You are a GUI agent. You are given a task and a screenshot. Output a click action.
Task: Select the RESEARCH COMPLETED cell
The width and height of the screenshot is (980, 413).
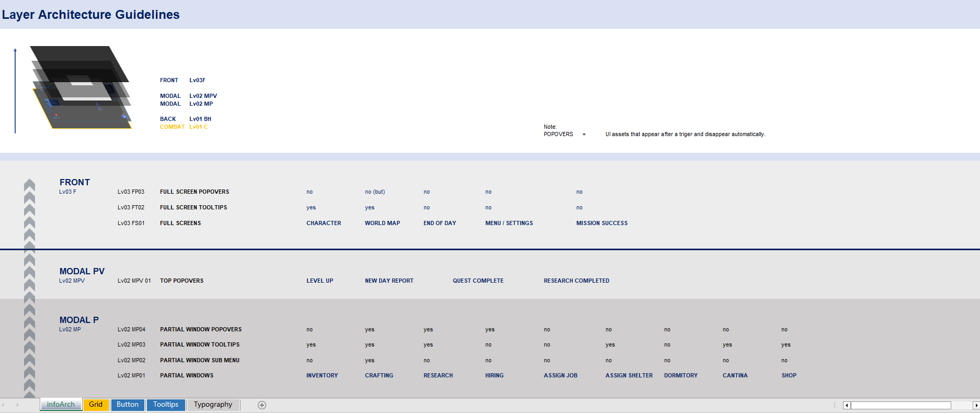point(576,281)
